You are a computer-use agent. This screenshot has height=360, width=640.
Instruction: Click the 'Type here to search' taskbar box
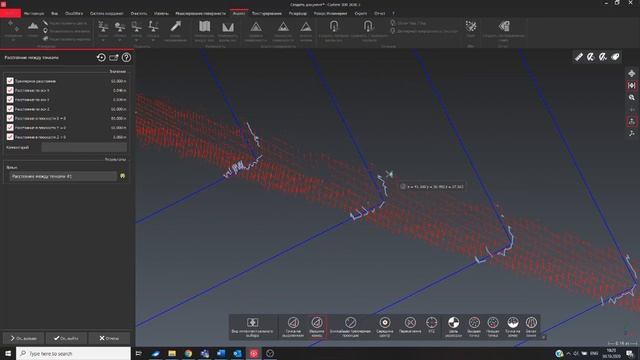click(x=73, y=353)
